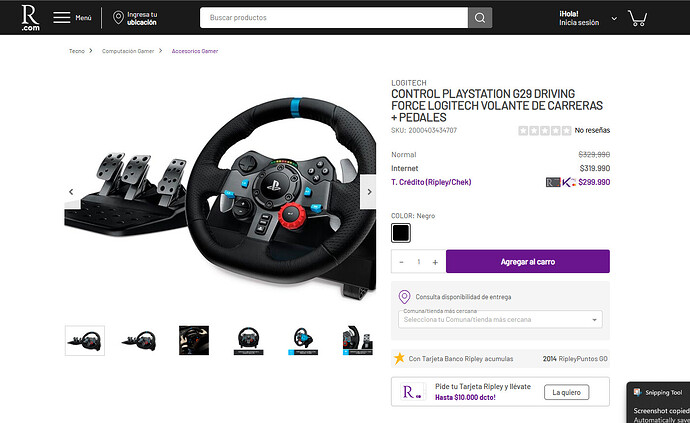Click the magnifying glass search button
The width and height of the screenshot is (690, 423).
[480, 18]
